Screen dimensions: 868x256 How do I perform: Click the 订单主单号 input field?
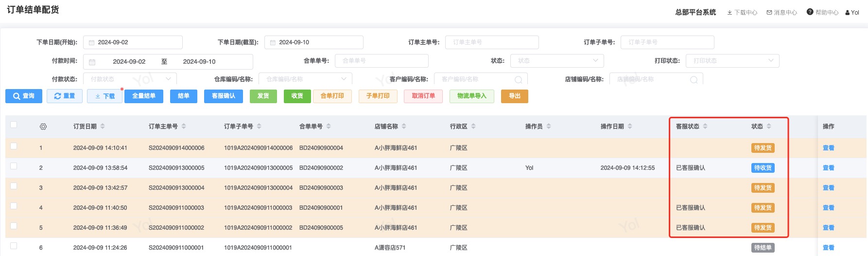tap(491, 42)
